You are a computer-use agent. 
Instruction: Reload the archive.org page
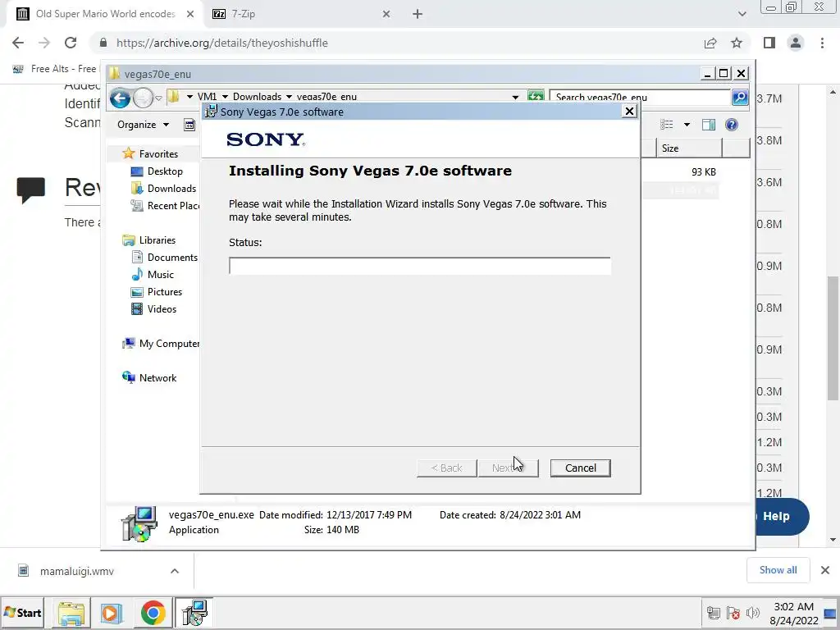(71, 43)
